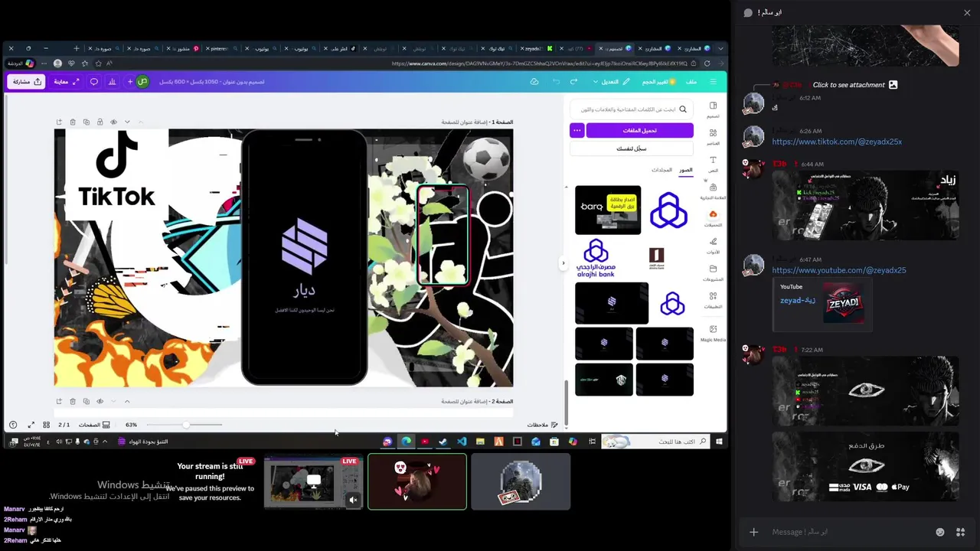Collapse the Canva side panel arrow
The height and width of the screenshot is (551, 980).
click(563, 263)
